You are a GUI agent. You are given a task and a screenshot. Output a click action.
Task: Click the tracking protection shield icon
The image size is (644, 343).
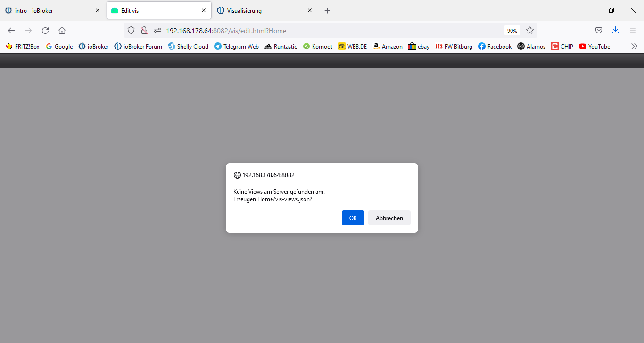[131, 30]
